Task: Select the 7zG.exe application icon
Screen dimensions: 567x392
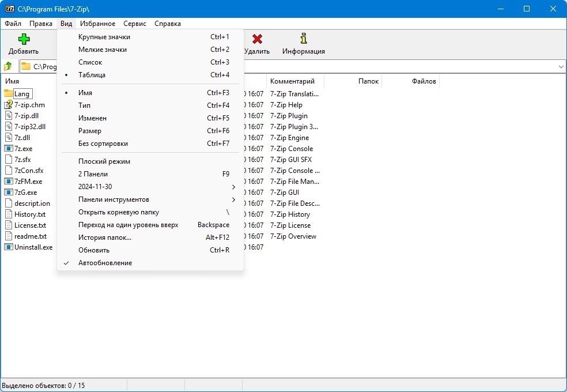Action: click(8, 193)
